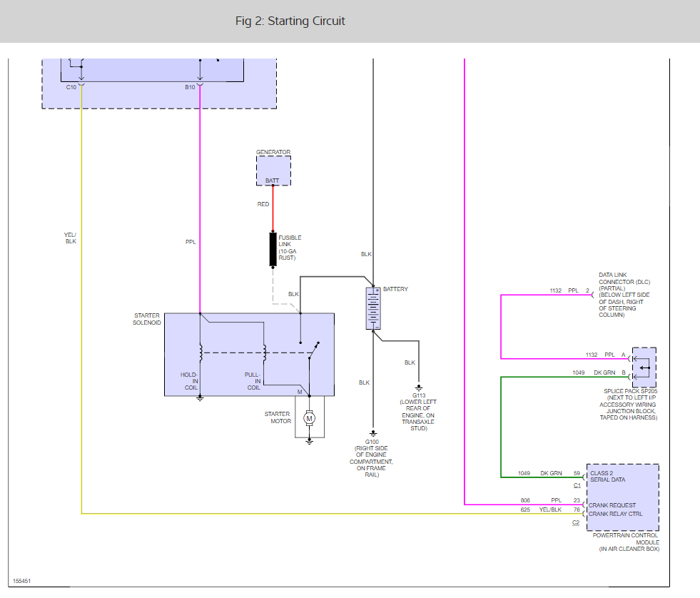Click the Starter Solenoid label
This screenshot has width=700, height=598.
tap(147, 319)
